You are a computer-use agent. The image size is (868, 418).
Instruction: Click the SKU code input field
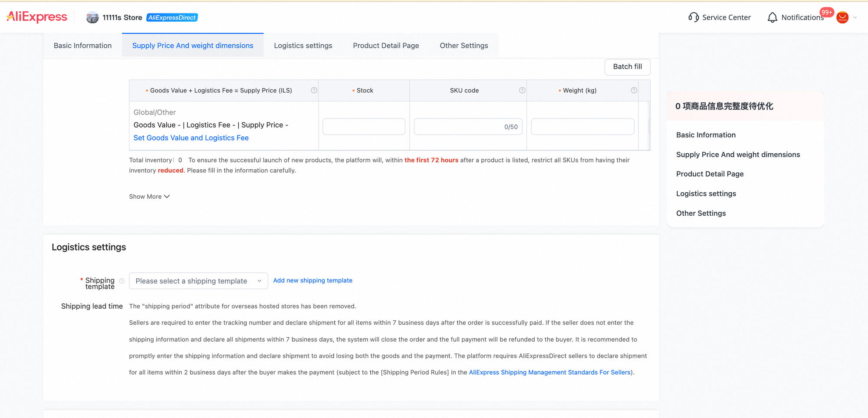468,127
